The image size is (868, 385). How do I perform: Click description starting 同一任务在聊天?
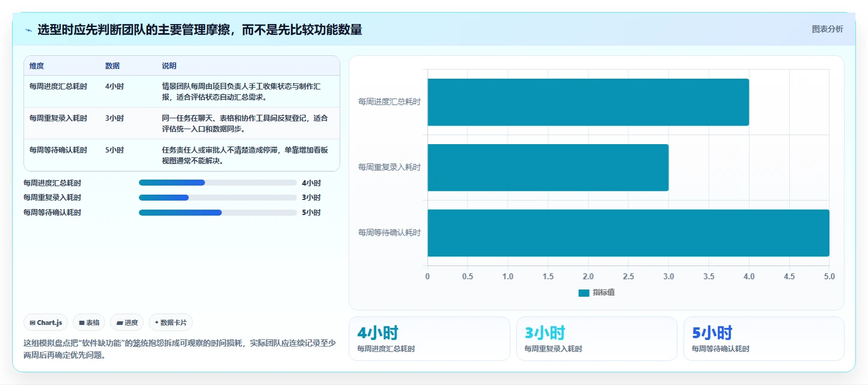(245, 124)
